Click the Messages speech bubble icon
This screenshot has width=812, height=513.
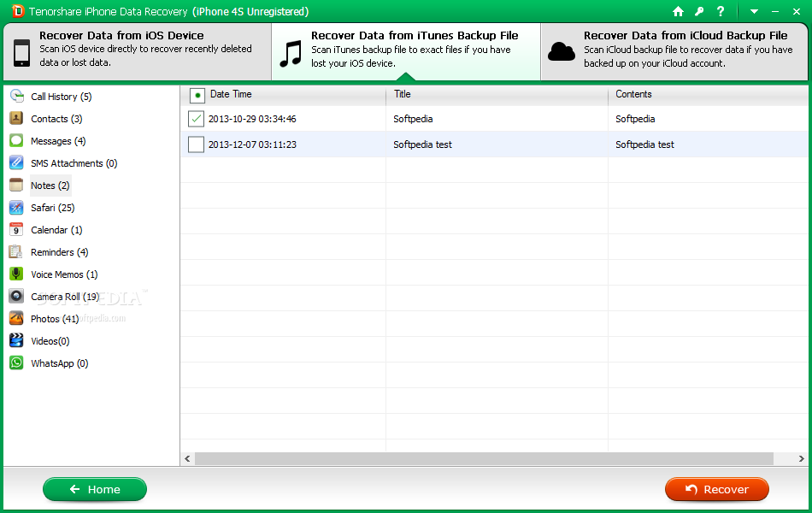(16, 140)
